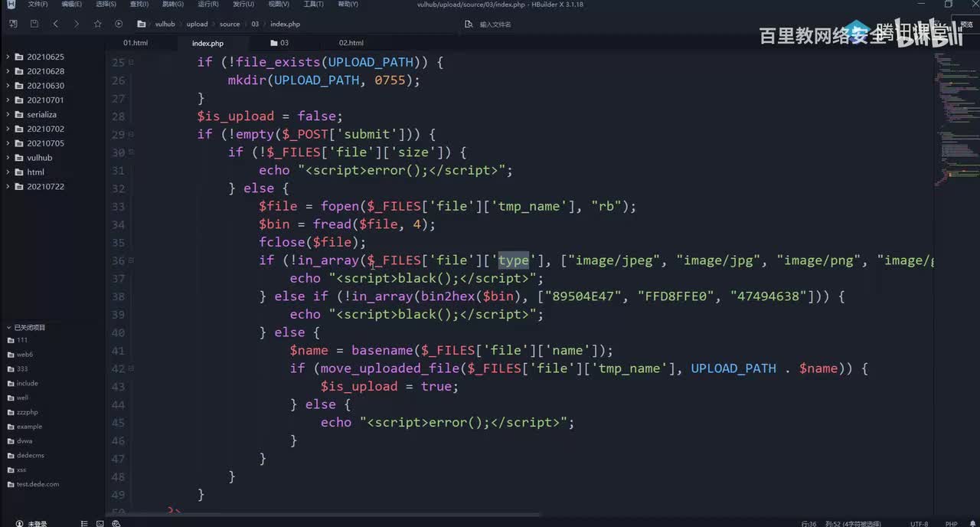Expand the 20210625 folder
The image size is (980, 527).
(8, 57)
